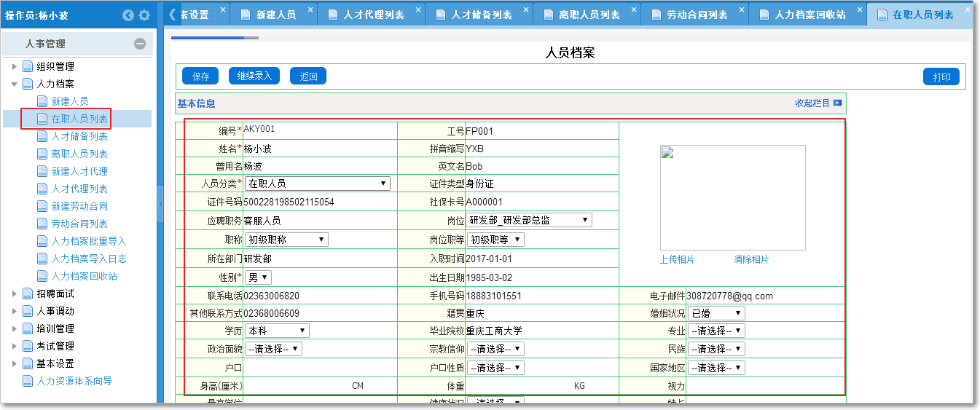Collapse 人事管理 panel with the minus icon
This screenshot has height=410, width=980.
[x=140, y=44]
